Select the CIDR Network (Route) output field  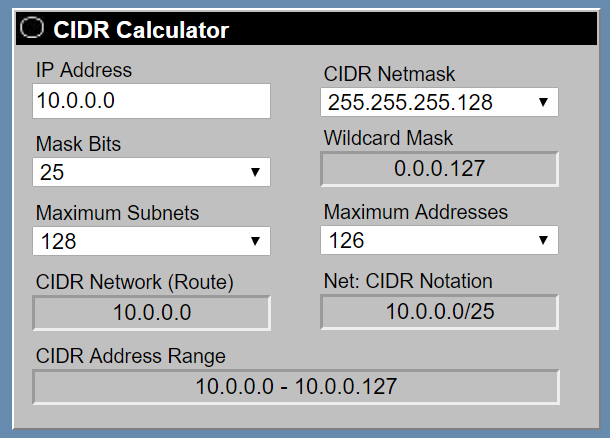coord(152,312)
